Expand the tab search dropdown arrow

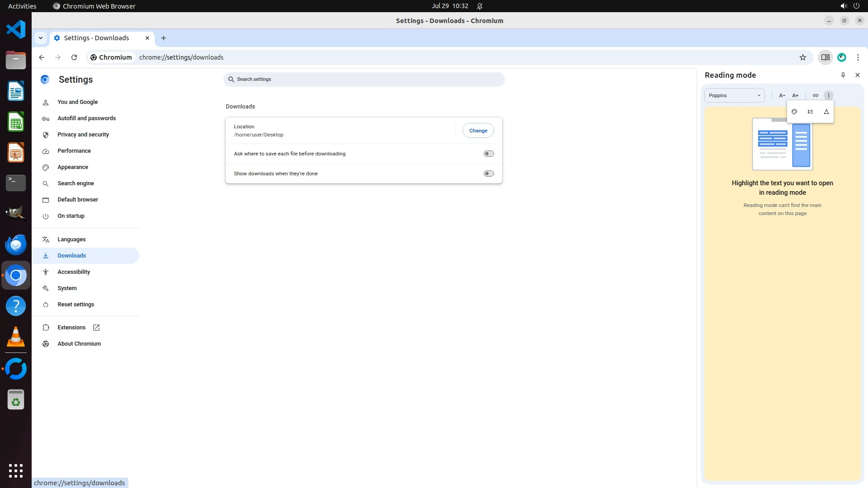(41, 38)
